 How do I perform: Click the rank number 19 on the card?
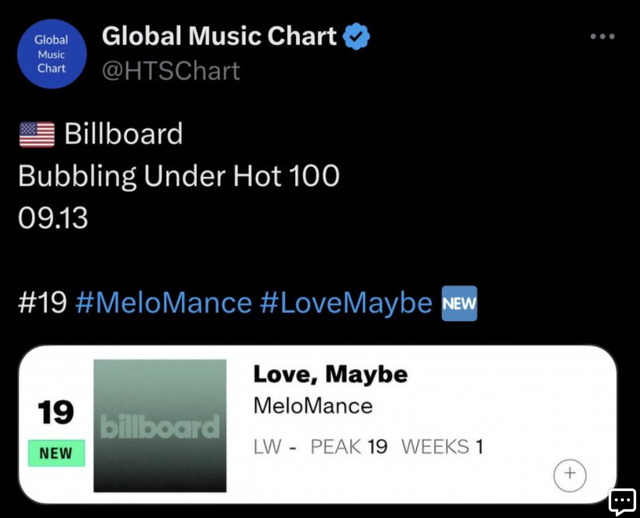[x=56, y=411]
